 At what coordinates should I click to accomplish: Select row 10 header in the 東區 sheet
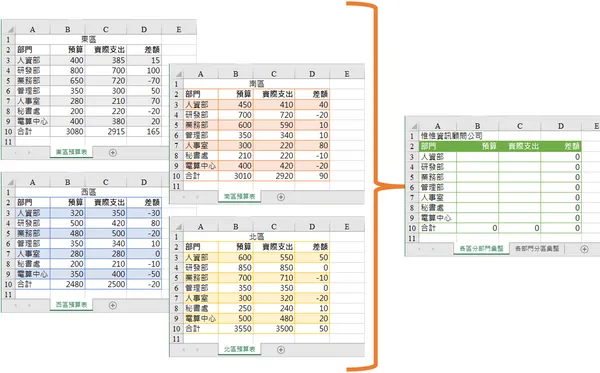click(8, 132)
